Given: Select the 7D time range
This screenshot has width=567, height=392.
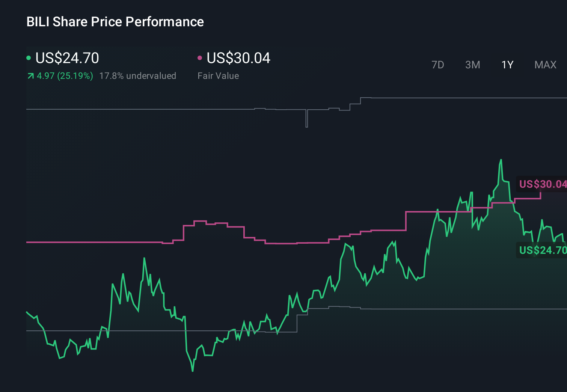Looking at the screenshot, I should click(x=438, y=65).
